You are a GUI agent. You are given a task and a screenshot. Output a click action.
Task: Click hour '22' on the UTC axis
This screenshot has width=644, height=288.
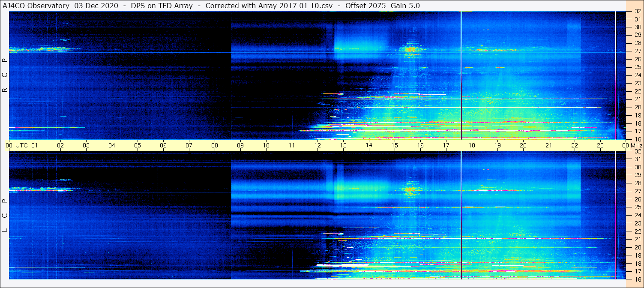pos(575,145)
